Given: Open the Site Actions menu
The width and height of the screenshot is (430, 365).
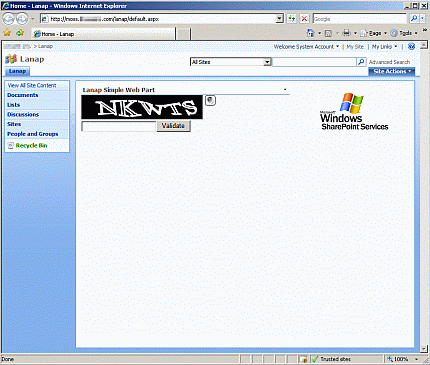Looking at the screenshot, I should [392, 71].
